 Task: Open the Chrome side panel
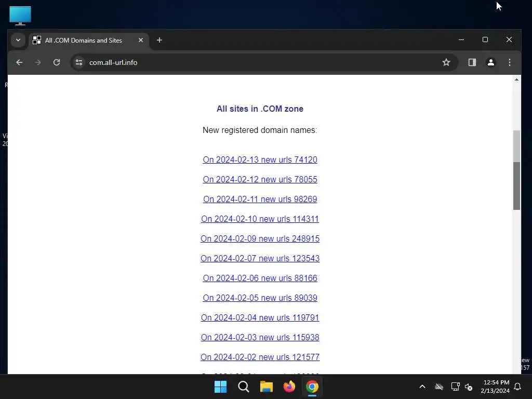pyautogui.click(x=472, y=62)
